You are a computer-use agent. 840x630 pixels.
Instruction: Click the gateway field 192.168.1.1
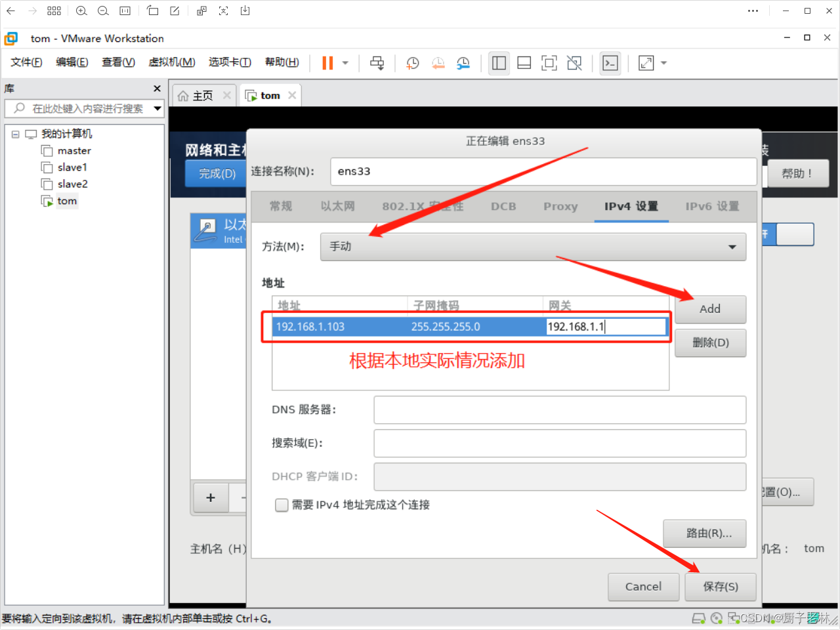pyautogui.click(x=606, y=327)
